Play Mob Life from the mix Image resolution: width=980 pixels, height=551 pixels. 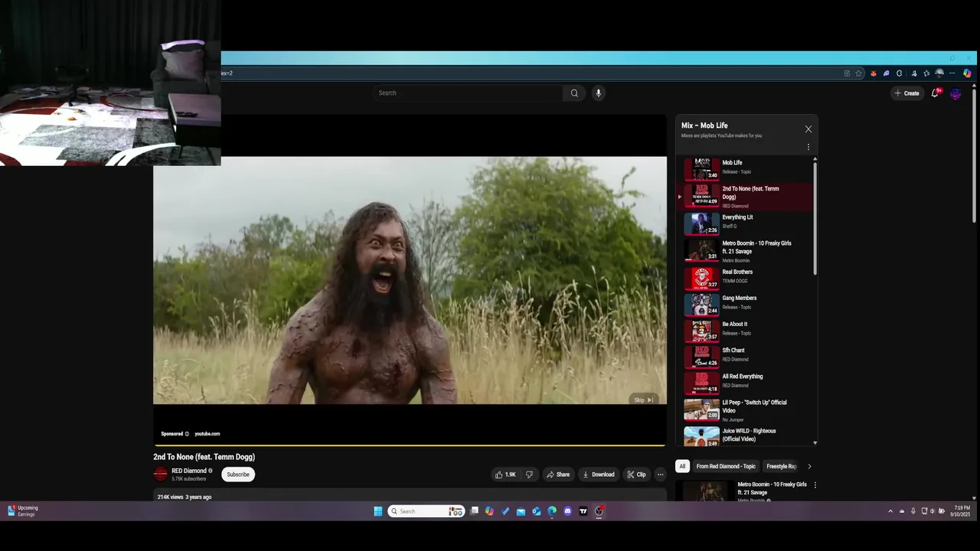[x=746, y=168]
